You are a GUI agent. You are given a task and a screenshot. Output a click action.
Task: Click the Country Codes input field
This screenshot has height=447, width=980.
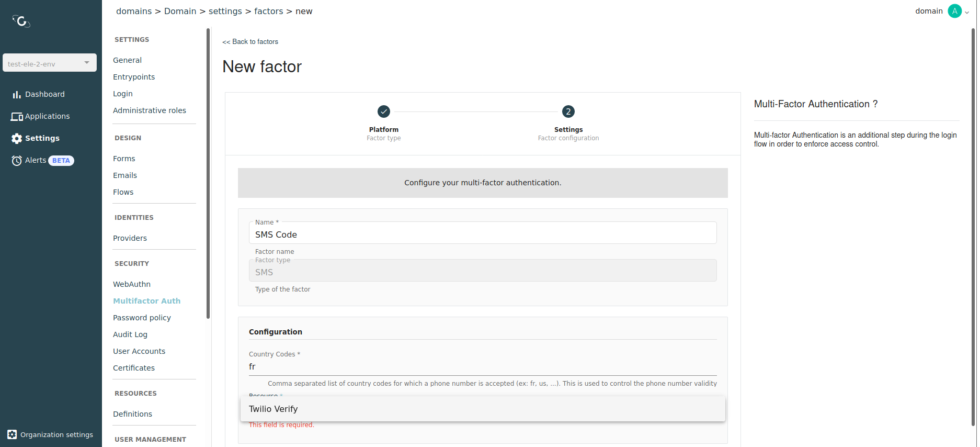point(482,366)
